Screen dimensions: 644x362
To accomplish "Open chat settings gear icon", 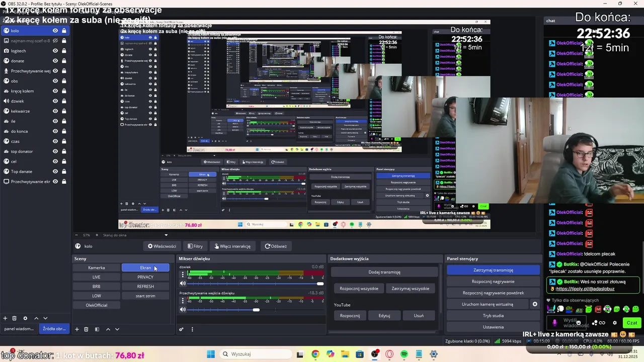I will coord(614,323).
